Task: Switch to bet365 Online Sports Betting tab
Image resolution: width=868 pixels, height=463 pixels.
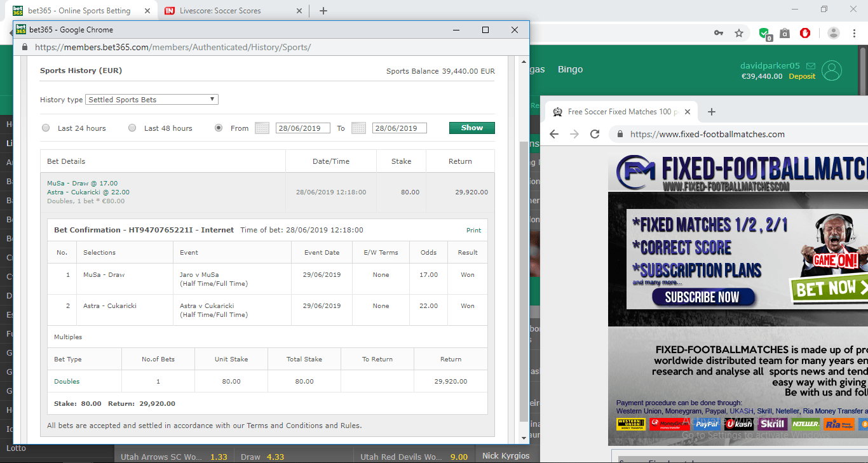Action: click(x=79, y=10)
